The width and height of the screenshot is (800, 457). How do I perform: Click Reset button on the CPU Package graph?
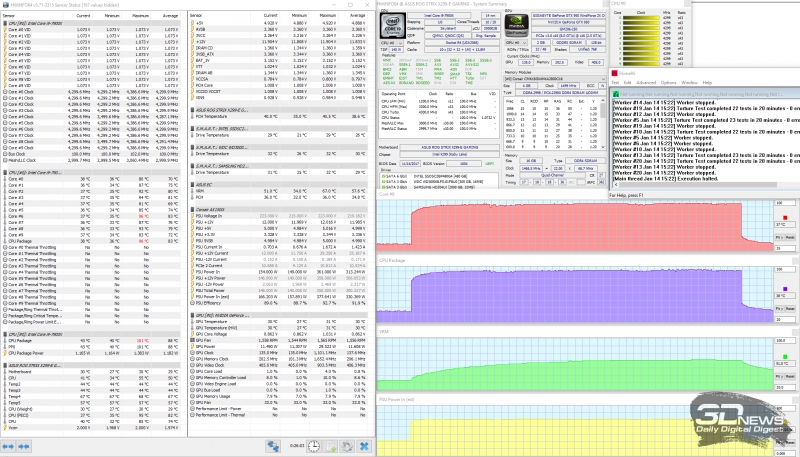[790, 309]
